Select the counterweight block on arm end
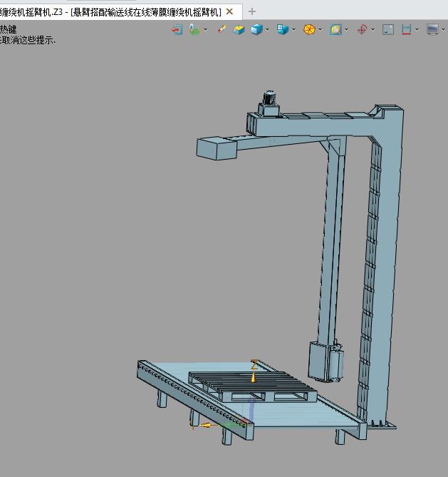 pos(217,148)
